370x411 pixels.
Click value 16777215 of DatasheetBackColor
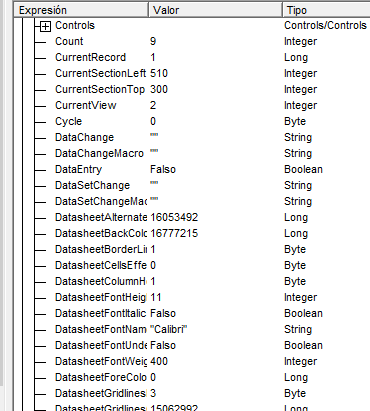tap(174, 233)
